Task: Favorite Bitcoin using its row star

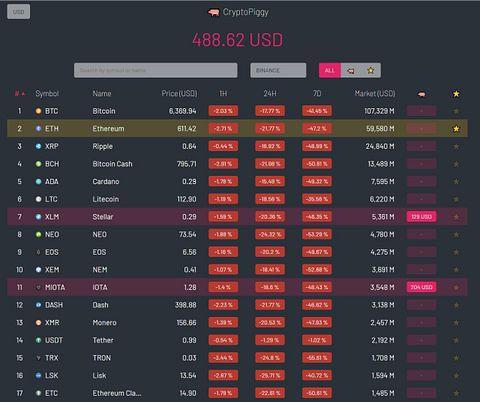Action: click(x=456, y=111)
